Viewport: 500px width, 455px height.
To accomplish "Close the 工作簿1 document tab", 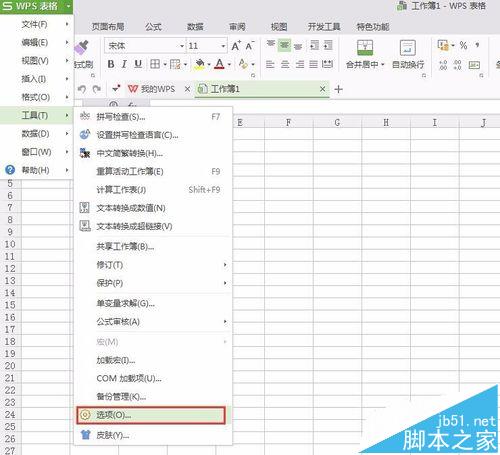I will (322, 89).
